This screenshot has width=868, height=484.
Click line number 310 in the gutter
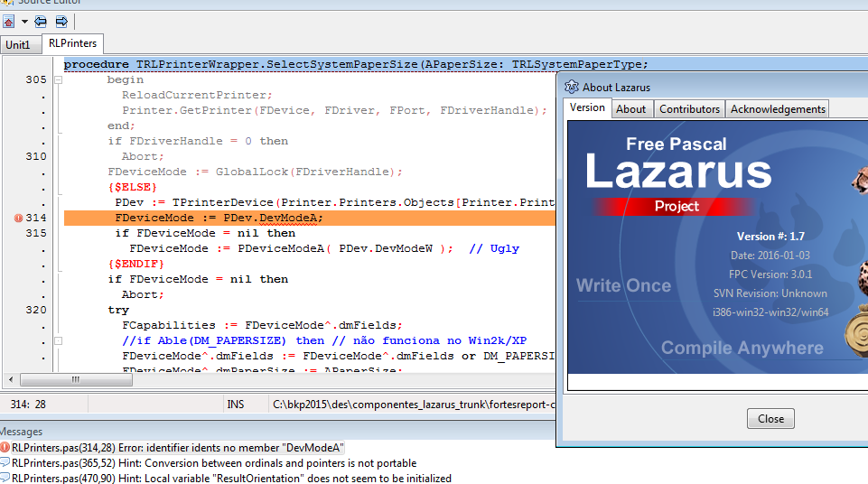(x=36, y=156)
